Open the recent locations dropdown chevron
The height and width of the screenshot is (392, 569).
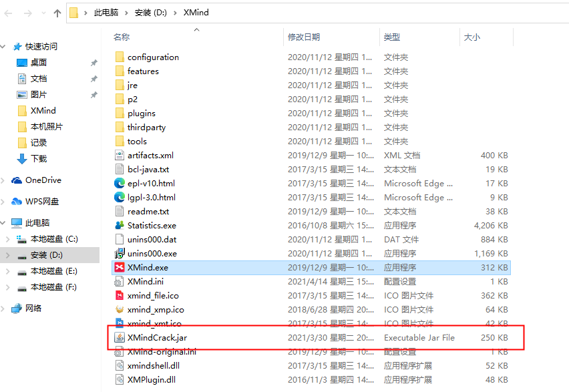pos(44,13)
